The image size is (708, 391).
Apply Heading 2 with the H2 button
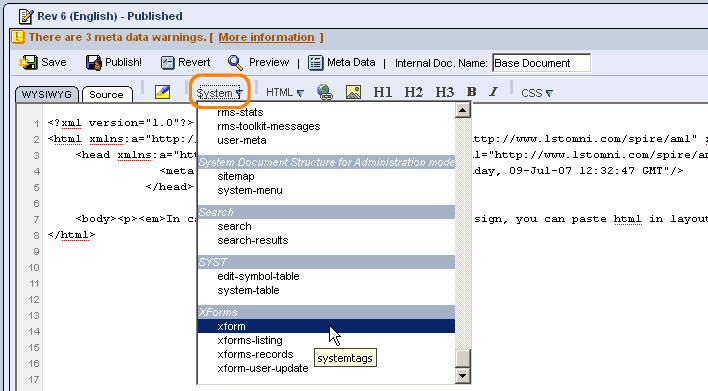(414, 92)
